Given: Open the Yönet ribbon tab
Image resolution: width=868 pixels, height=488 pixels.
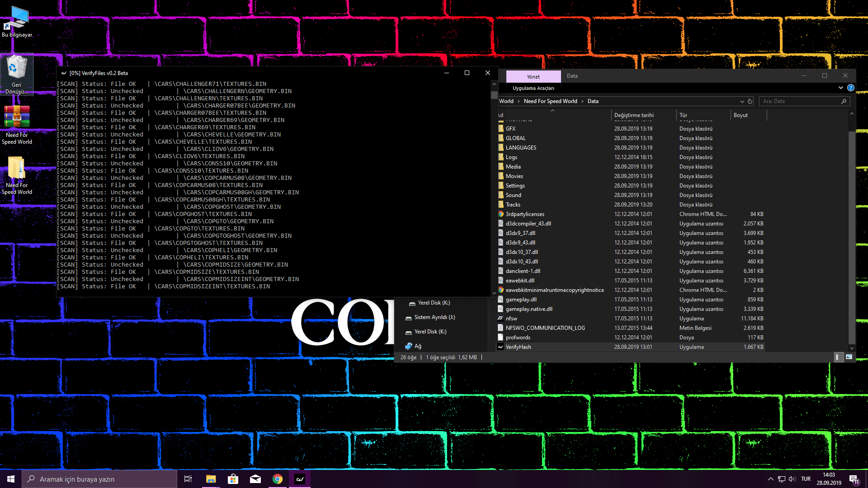Looking at the screenshot, I should click(x=533, y=76).
